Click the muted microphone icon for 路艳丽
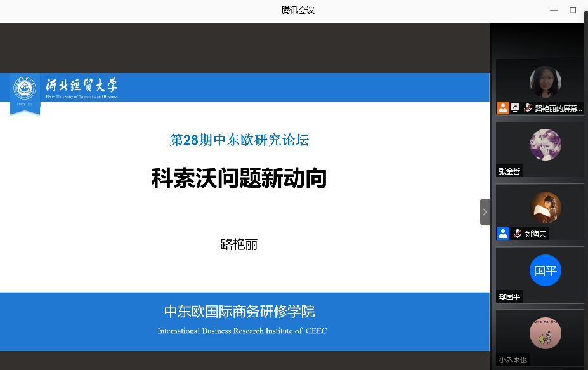 pyautogui.click(x=527, y=108)
